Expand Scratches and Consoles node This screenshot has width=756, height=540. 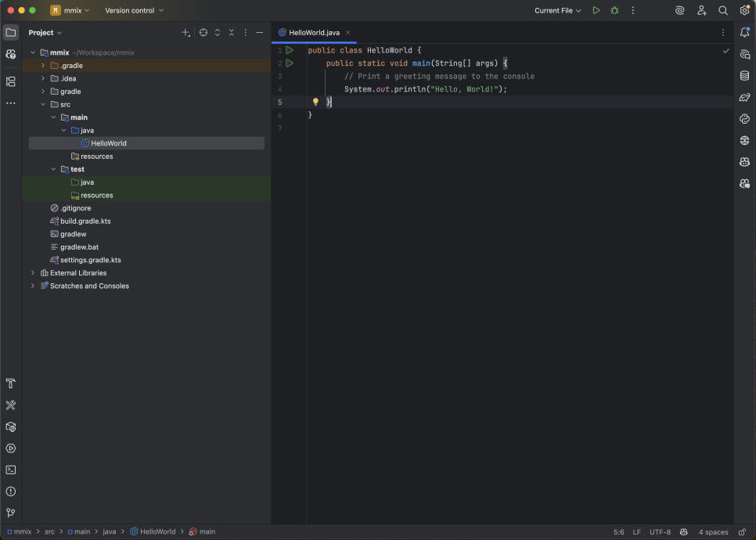point(33,286)
